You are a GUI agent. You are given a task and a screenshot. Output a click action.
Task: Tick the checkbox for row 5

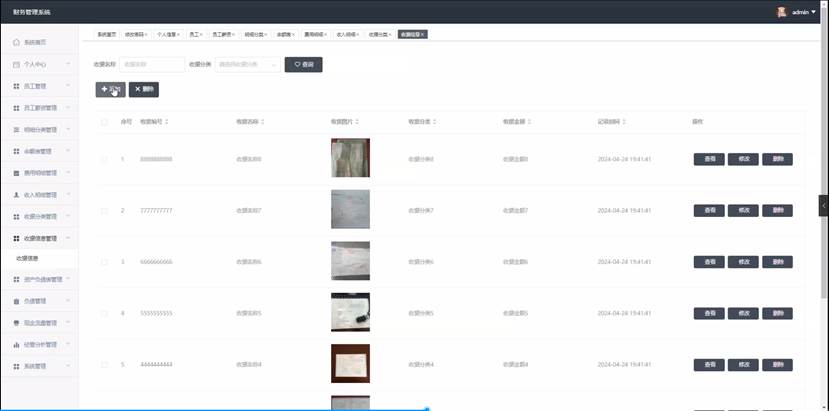tap(104, 364)
